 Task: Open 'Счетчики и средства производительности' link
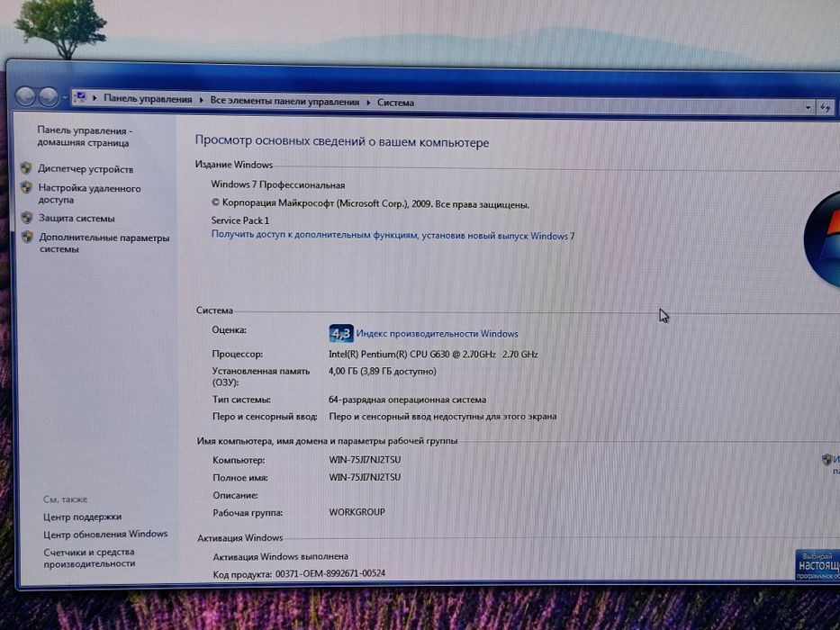coord(89,558)
